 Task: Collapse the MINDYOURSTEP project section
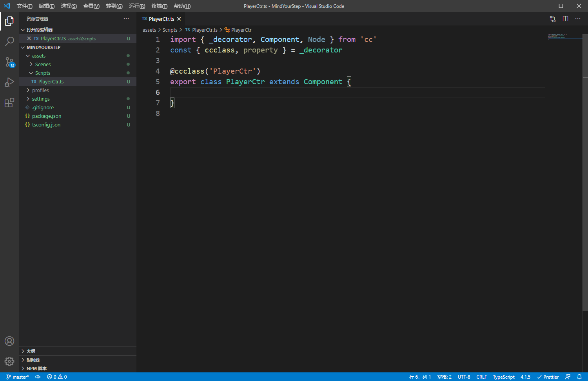(x=78, y=47)
